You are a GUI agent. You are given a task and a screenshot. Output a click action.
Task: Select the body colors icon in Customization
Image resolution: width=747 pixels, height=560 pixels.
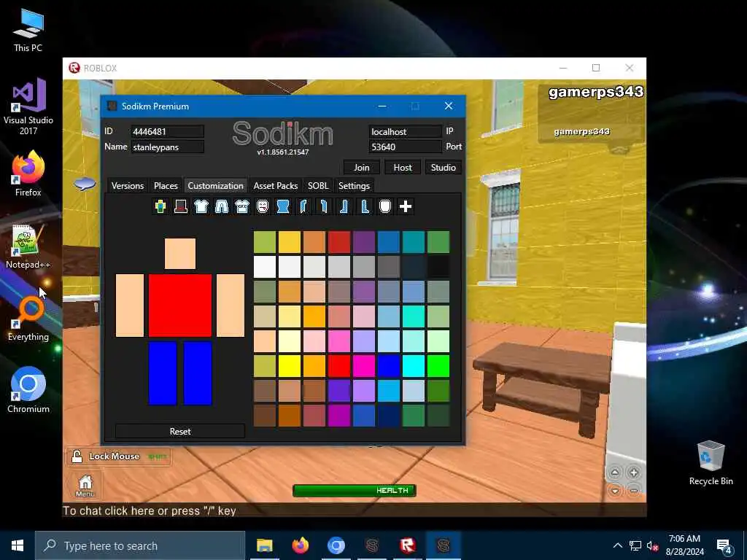160,206
